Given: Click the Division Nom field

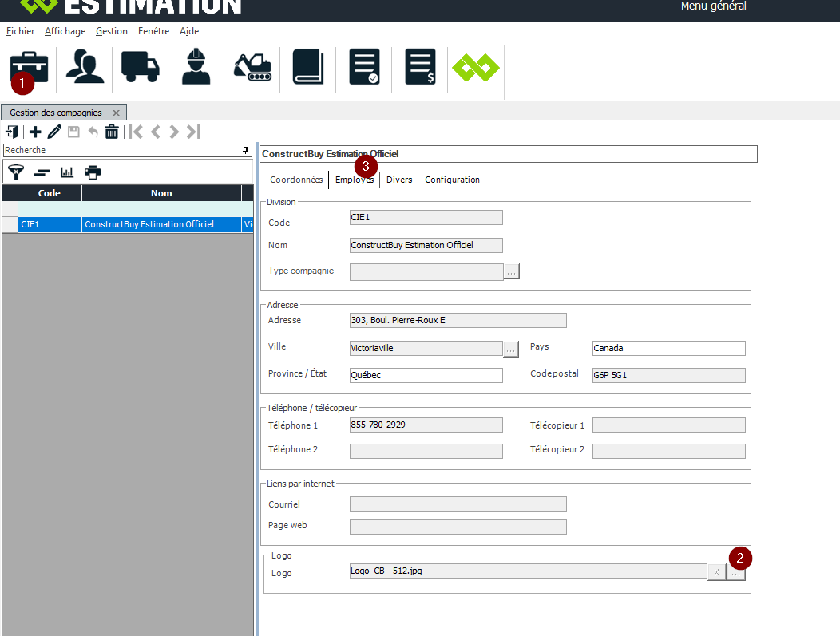Looking at the screenshot, I should [426, 245].
